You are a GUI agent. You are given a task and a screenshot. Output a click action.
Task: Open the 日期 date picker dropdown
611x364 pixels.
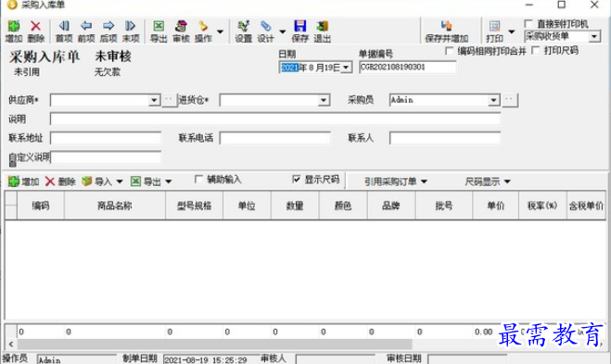(x=346, y=68)
